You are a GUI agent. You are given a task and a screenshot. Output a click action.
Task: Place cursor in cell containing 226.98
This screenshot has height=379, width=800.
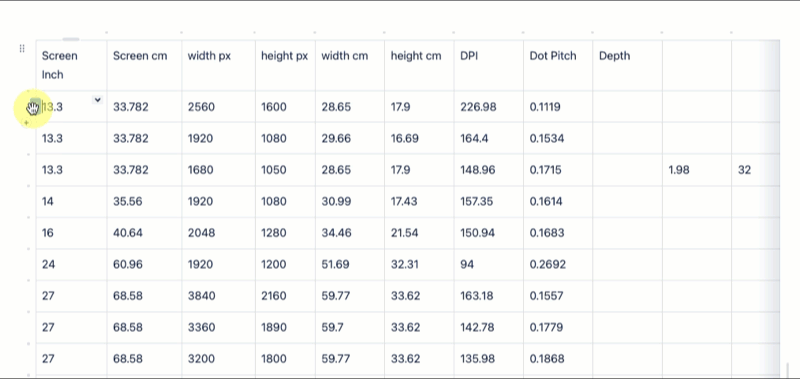click(x=489, y=107)
